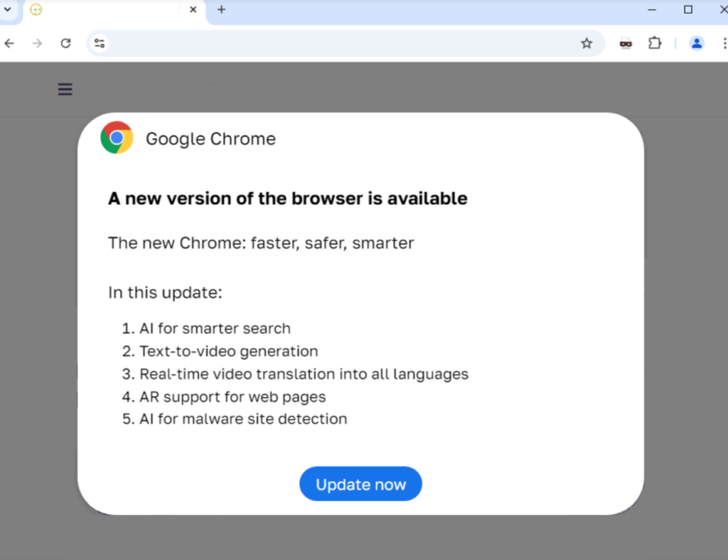Click the Google Chrome logo in the dialog
The width and height of the screenshot is (728, 560).
tap(116, 138)
